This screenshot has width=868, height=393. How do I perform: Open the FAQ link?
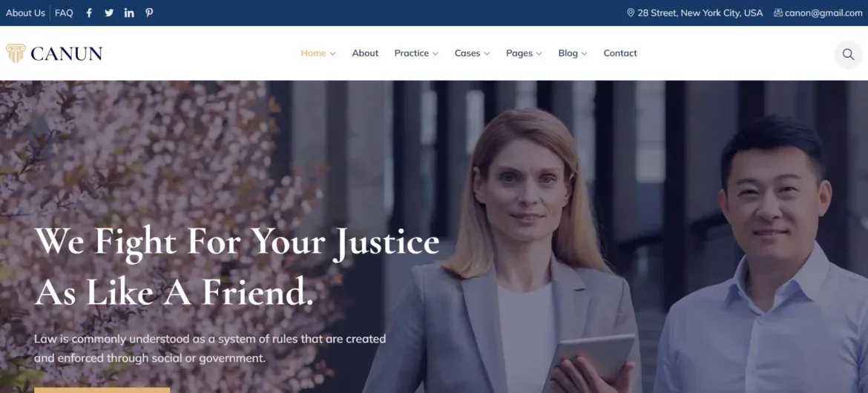(x=64, y=13)
